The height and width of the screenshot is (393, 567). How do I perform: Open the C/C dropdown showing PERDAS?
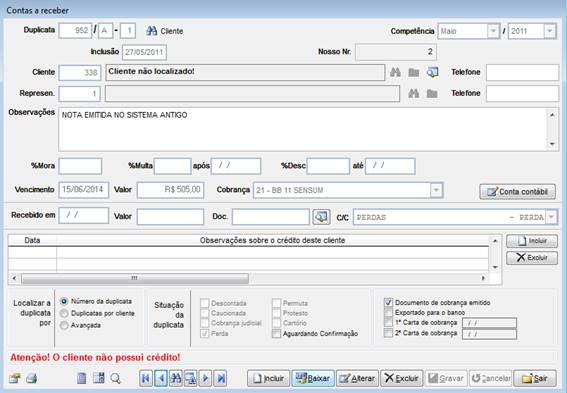pos(551,217)
